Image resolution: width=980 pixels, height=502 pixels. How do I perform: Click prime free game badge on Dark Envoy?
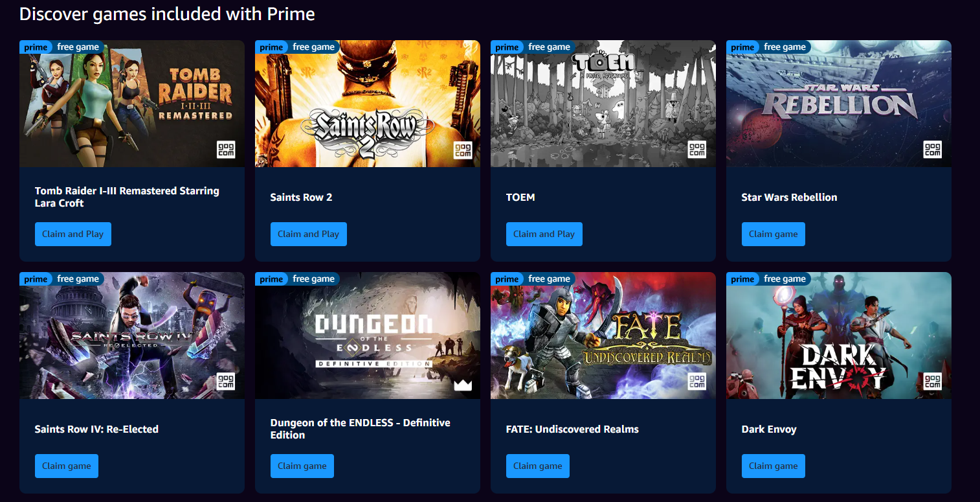[x=768, y=279]
